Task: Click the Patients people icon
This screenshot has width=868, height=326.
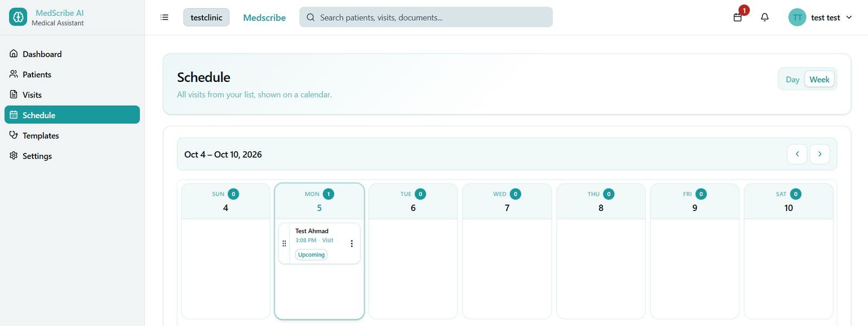Action: [x=14, y=74]
